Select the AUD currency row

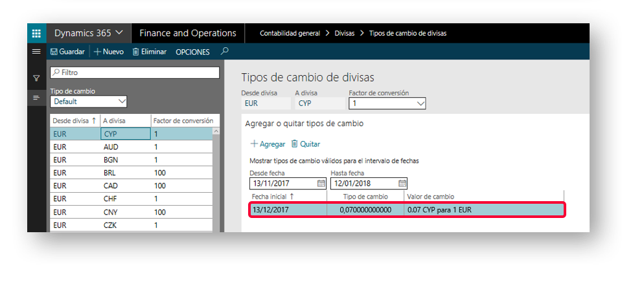(132, 147)
